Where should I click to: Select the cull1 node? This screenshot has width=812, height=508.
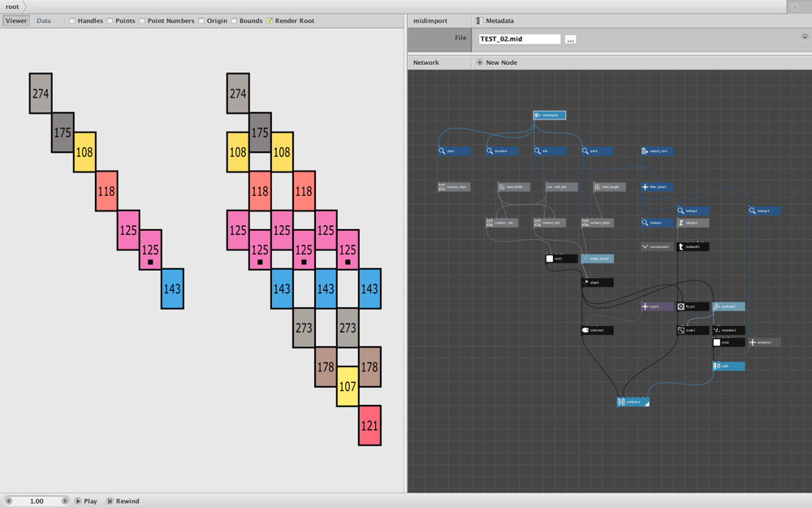coord(728,366)
